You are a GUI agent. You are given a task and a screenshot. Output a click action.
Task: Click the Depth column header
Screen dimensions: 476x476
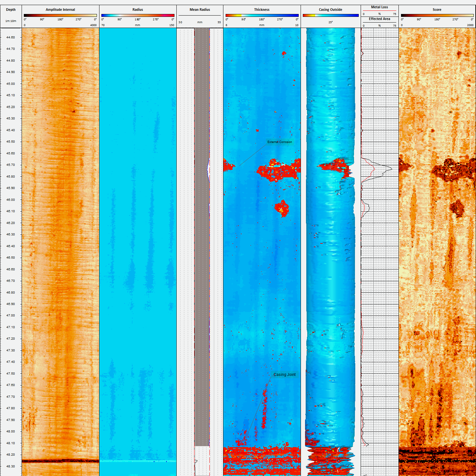(x=11, y=10)
